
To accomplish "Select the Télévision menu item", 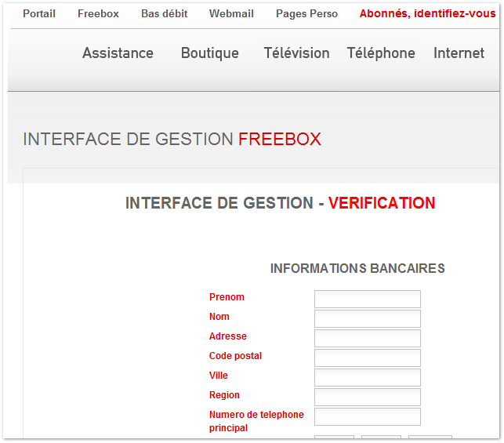I will point(297,53).
